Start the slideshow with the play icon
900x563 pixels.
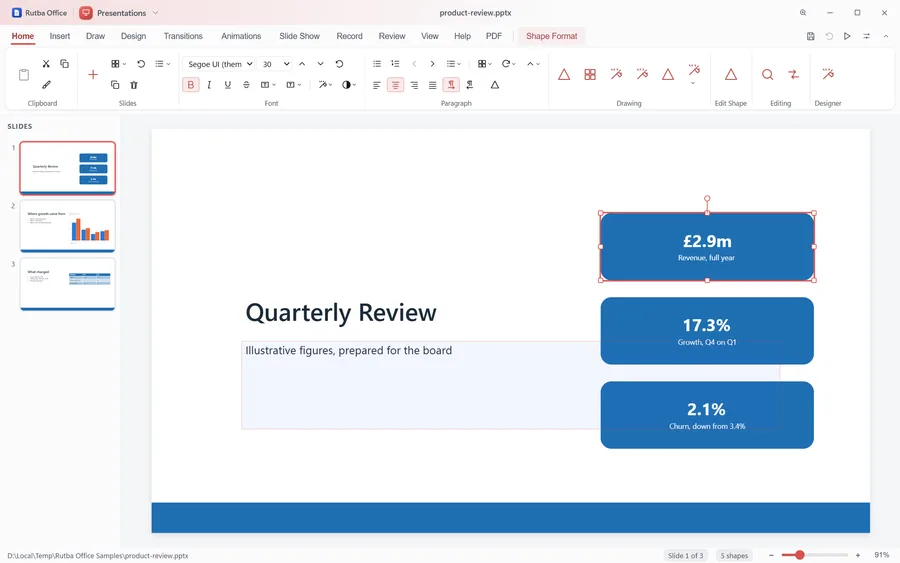click(x=847, y=36)
